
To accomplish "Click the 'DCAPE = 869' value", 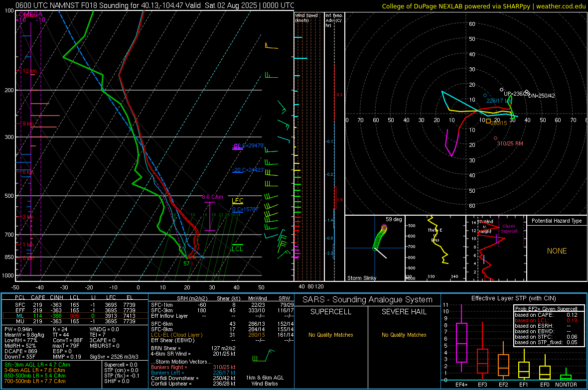I will pyautogui.click(x=21, y=351).
